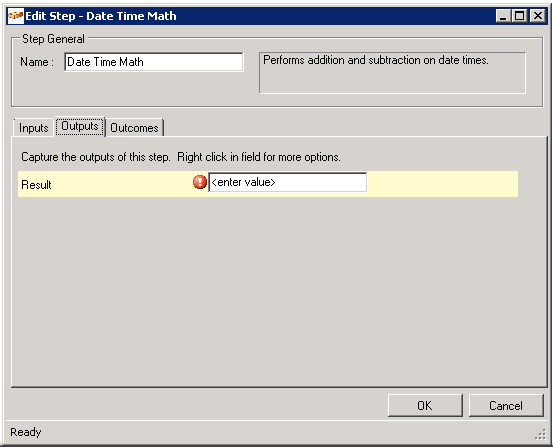Click the Edit Step title bar text
The width and height of the screenshot is (553, 447).
(x=101, y=16)
